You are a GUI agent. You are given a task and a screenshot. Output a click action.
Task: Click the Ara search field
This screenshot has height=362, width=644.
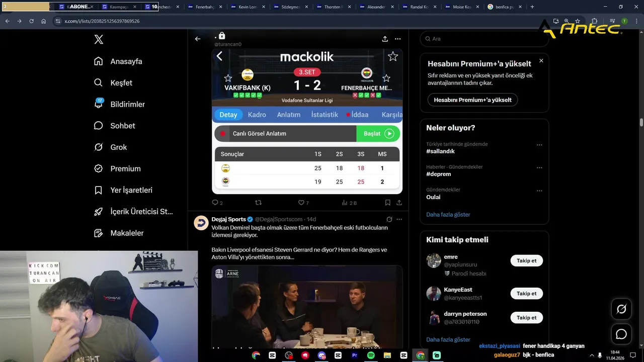tap(485, 39)
